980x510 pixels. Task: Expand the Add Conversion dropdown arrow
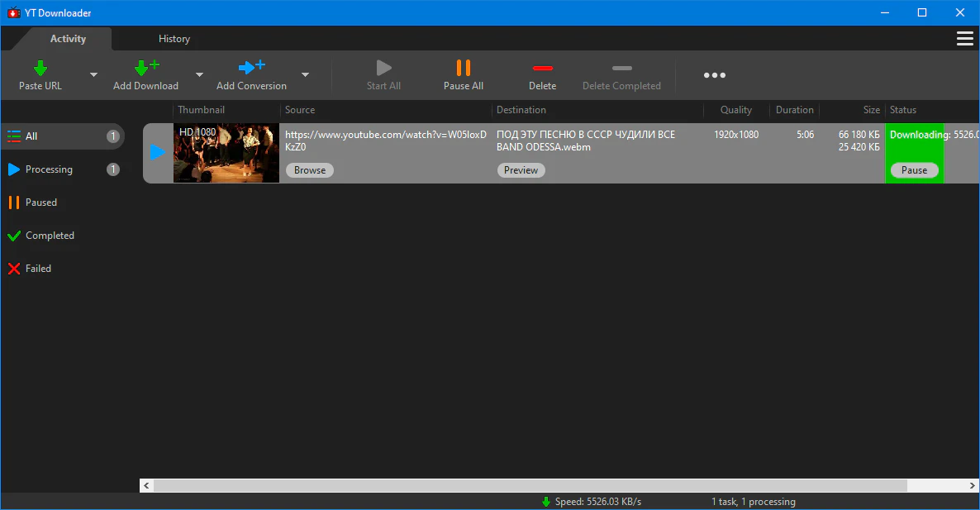point(305,75)
